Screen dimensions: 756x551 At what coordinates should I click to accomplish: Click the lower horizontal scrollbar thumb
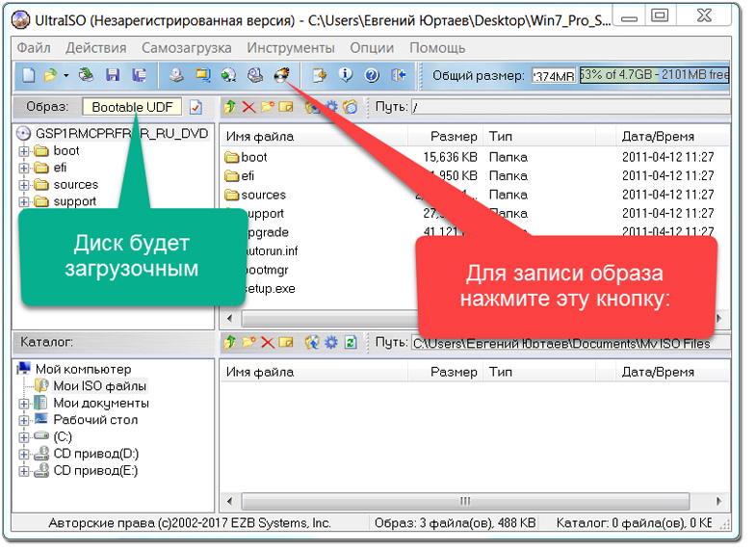click(465, 502)
